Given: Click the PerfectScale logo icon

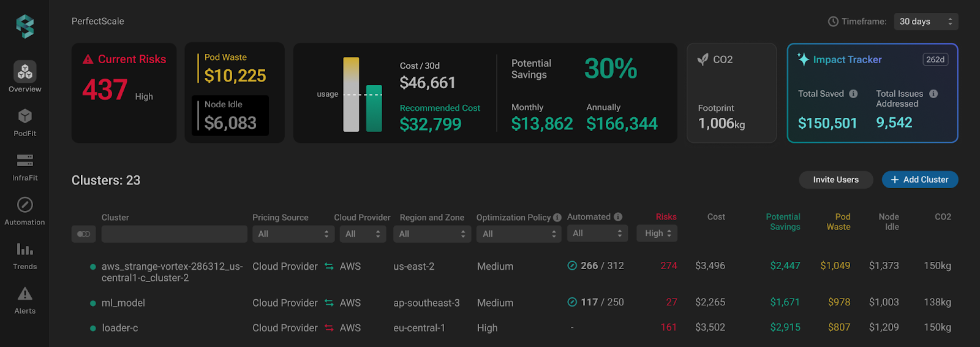Looking at the screenshot, I should (x=25, y=26).
